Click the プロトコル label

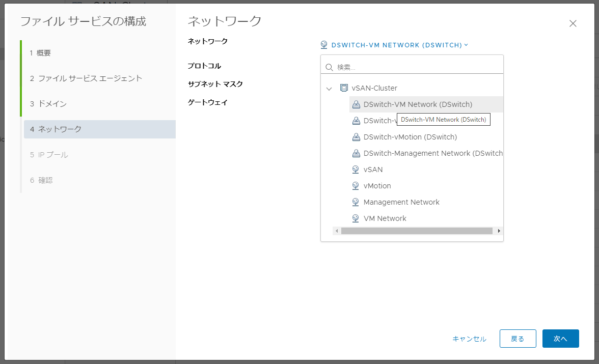(x=204, y=66)
